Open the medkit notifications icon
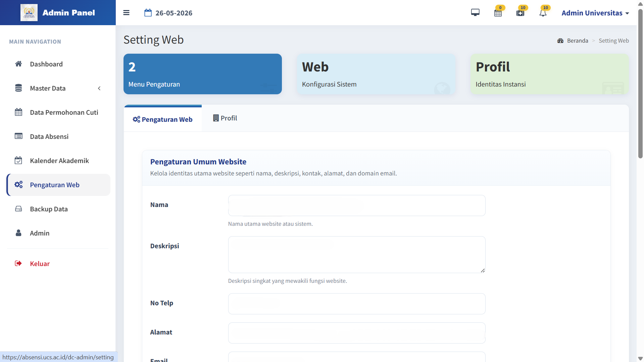Image resolution: width=644 pixels, height=362 pixels. tap(521, 13)
